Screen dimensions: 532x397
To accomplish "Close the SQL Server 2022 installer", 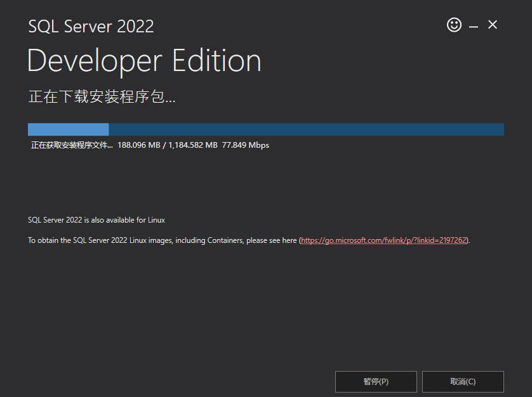I will pyautogui.click(x=492, y=25).
